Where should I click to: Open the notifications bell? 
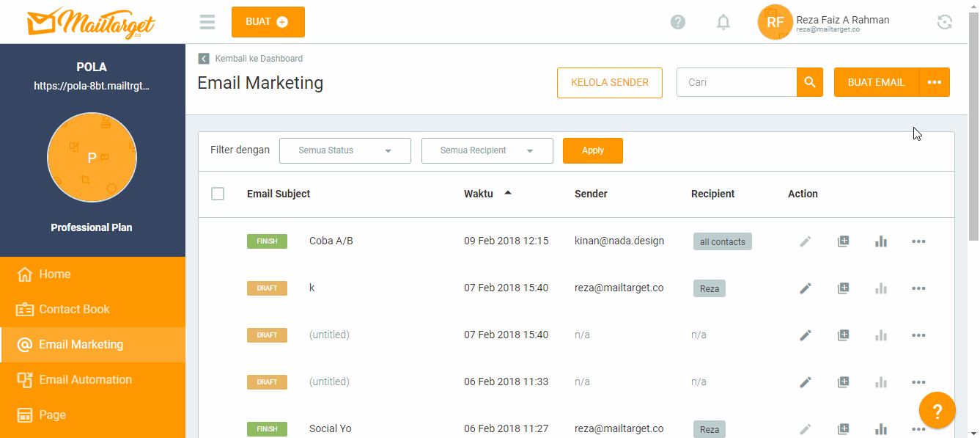(x=723, y=22)
